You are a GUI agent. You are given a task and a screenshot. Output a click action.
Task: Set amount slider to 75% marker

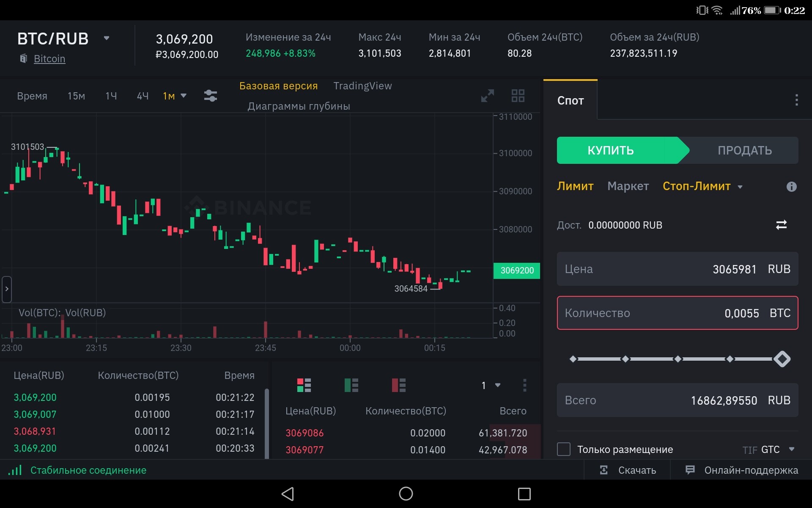pos(730,359)
